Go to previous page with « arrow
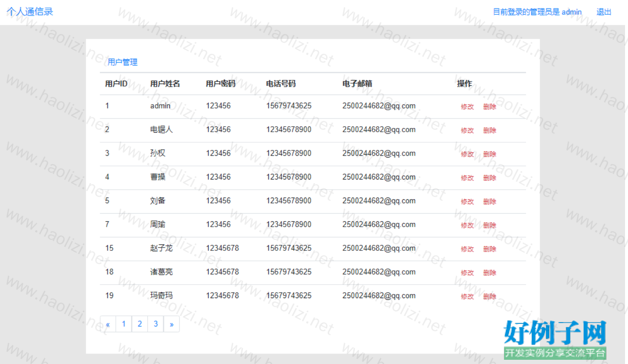The height and width of the screenshot is (364, 628). [108, 324]
